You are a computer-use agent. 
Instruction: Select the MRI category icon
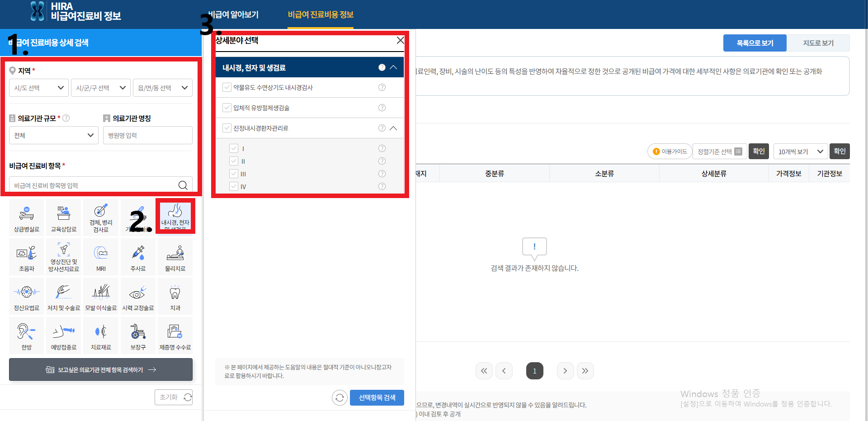[101, 257]
